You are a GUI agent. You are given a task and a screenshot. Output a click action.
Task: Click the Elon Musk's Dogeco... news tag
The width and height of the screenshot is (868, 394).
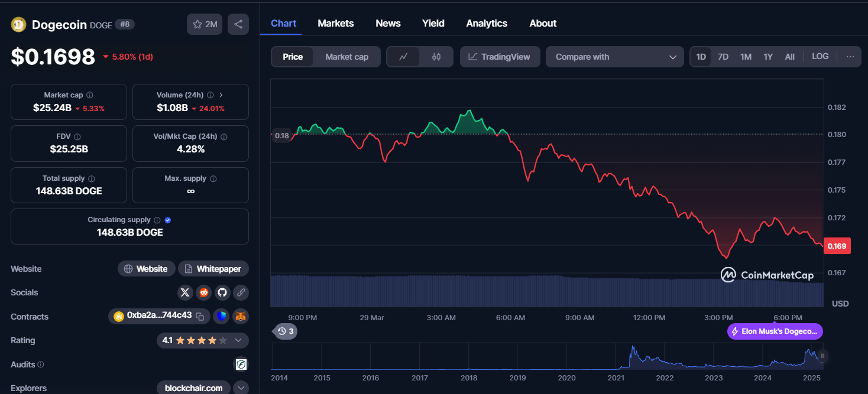click(x=775, y=331)
